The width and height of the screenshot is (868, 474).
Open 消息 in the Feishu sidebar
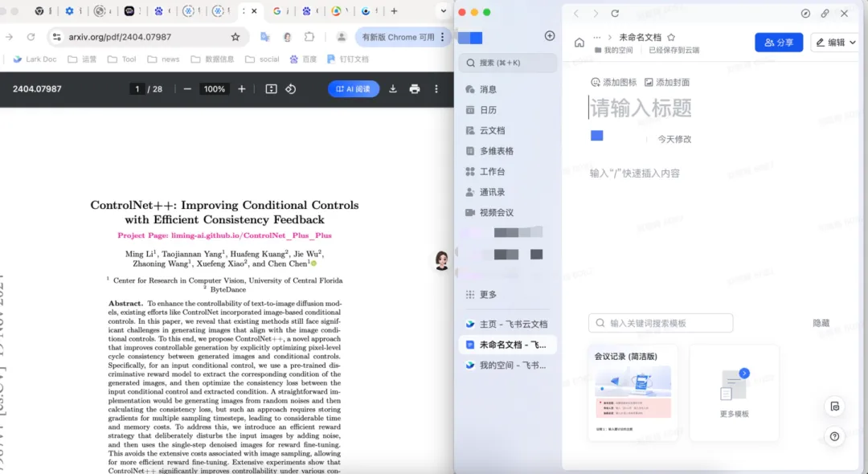click(x=488, y=89)
